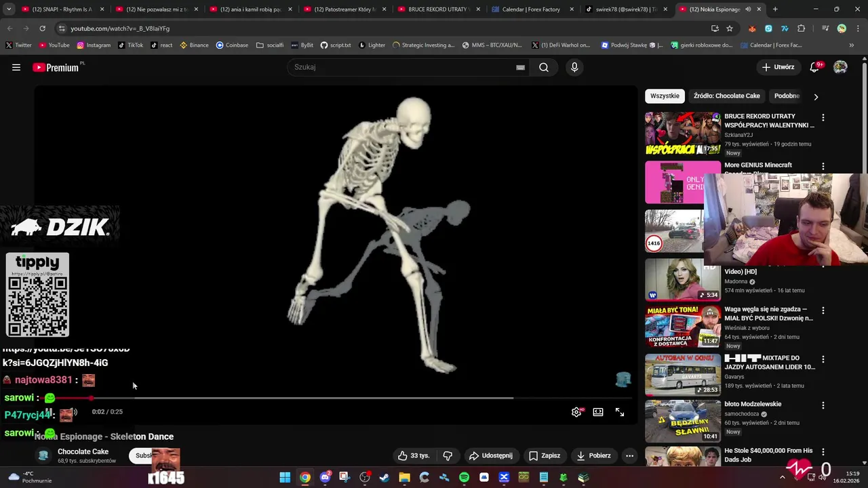868x488 pixels.
Task: Switch to the Calendar | Forex Factory tab
Action: click(531, 9)
